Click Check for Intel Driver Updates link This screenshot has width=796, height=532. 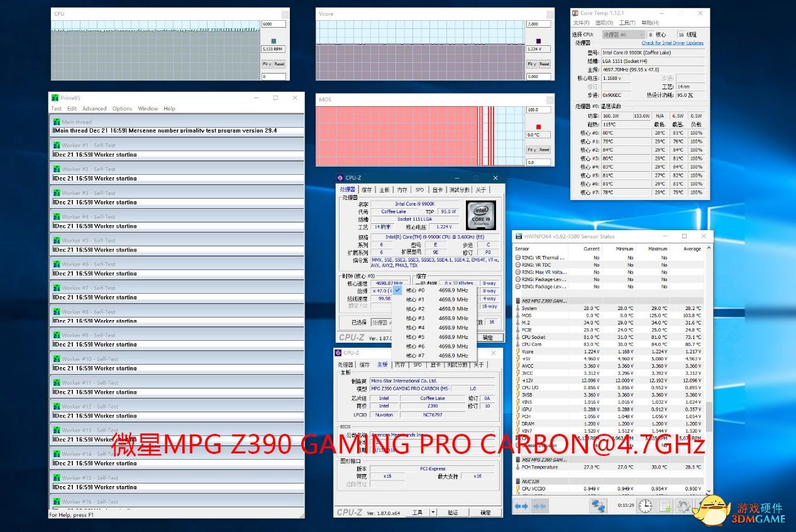[672, 43]
